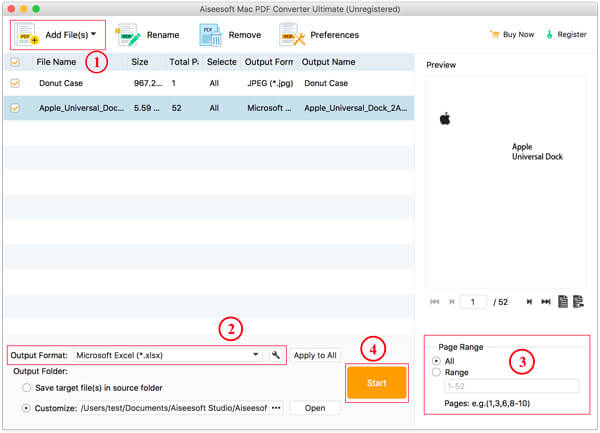
Task: Browse output folder with ellipsis button
Action: coord(276,408)
